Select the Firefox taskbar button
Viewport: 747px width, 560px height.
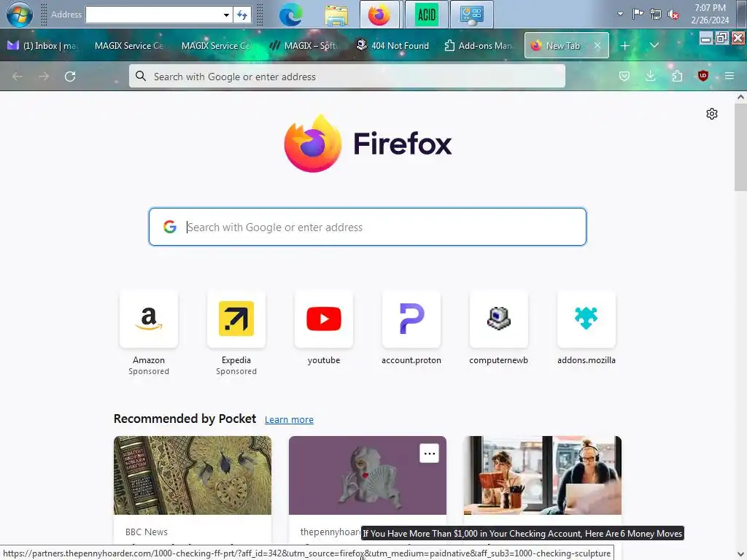(x=379, y=15)
